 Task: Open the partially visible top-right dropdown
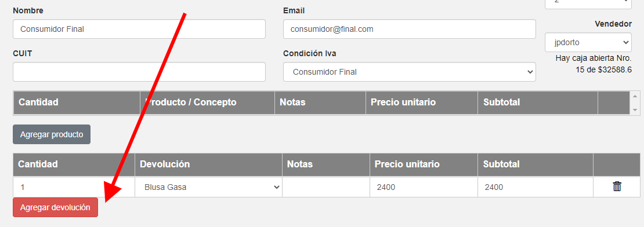click(x=588, y=3)
